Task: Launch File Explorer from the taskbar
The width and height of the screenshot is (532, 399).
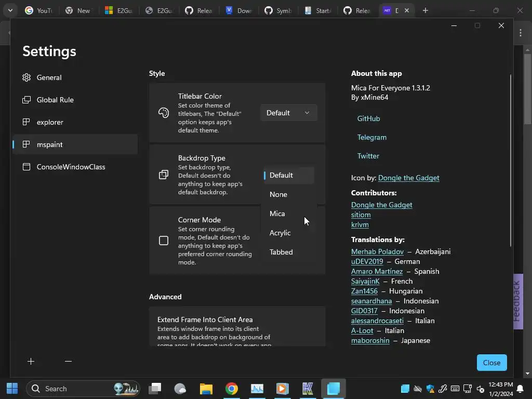Action: pos(206,389)
